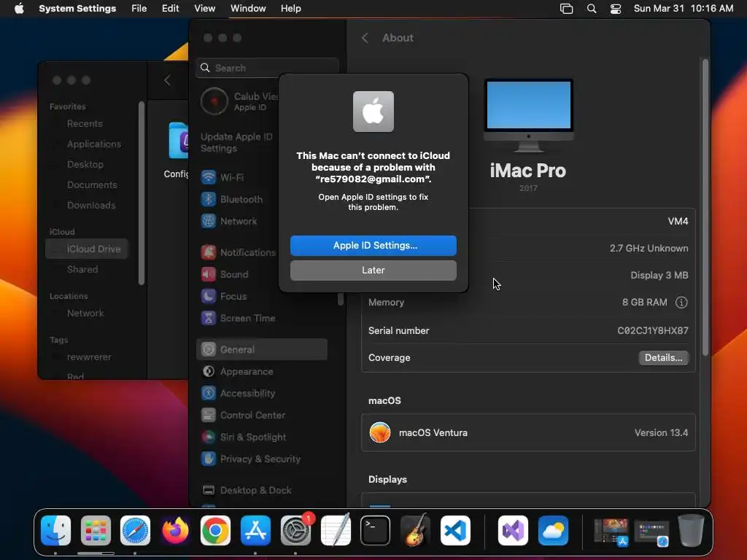The width and height of the screenshot is (747, 560).
Task: Go back from the About pane
Action: 365,38
